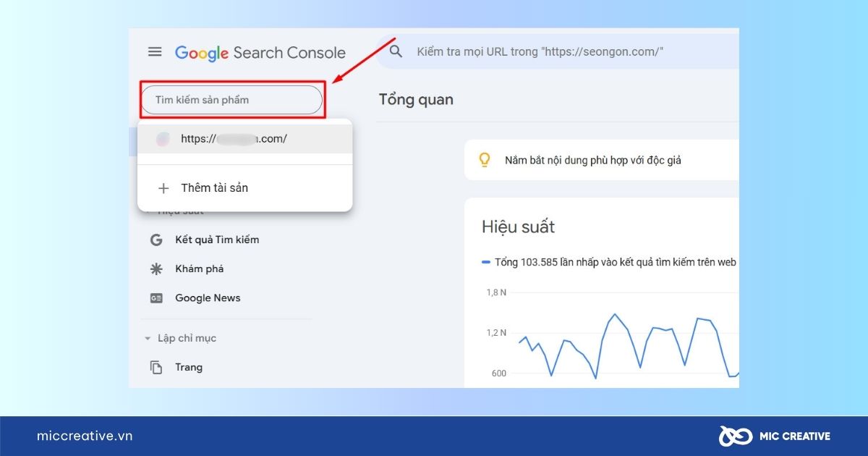Viewport: 868px width, 456px height.
Task: Click the Google Search Console logo
Action: pyautogui.click(x=260, y=53)
